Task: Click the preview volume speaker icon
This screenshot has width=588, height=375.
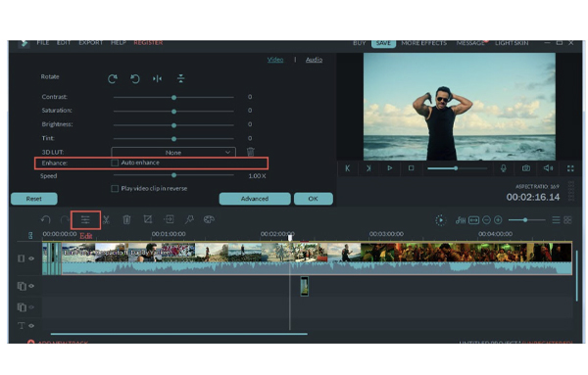Action: pyautogui.click(x=548, y=168)
